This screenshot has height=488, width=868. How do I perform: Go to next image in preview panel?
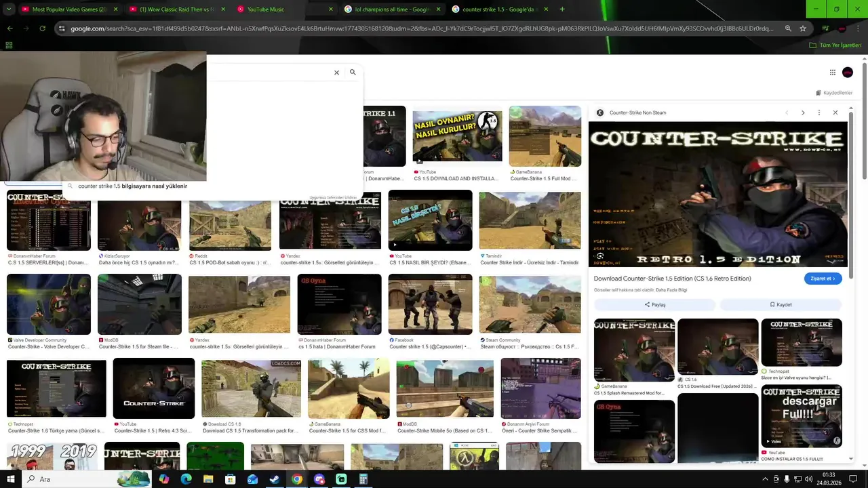point(803,113)
